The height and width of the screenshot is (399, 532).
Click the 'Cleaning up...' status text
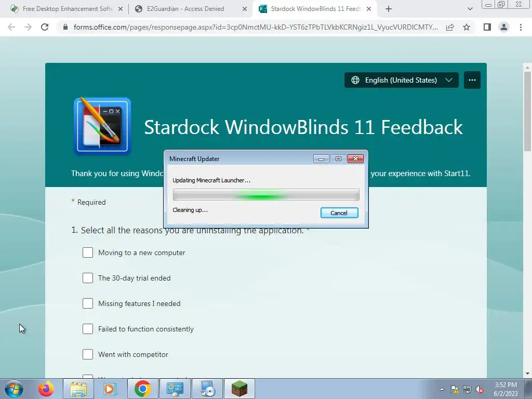[190, 210]
